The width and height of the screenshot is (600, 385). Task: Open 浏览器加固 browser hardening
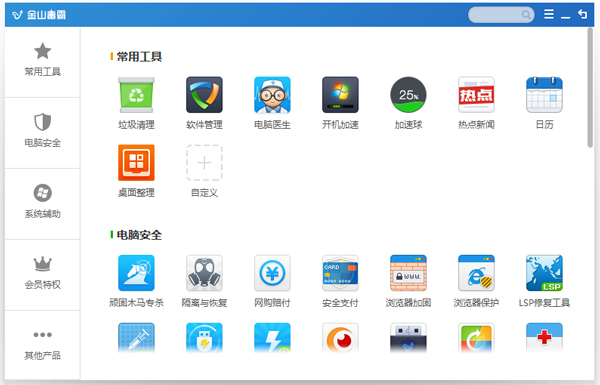click(408, 273)
